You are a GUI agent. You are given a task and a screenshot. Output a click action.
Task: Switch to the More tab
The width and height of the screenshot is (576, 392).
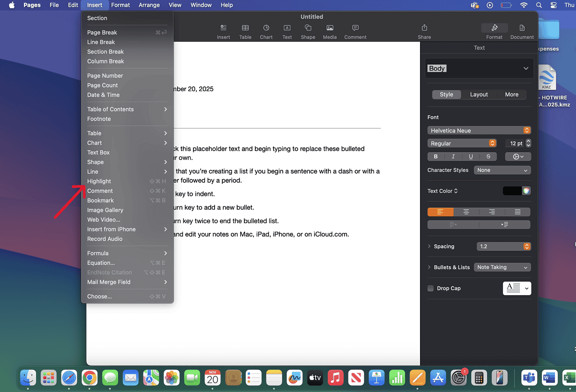click(512, 95)
